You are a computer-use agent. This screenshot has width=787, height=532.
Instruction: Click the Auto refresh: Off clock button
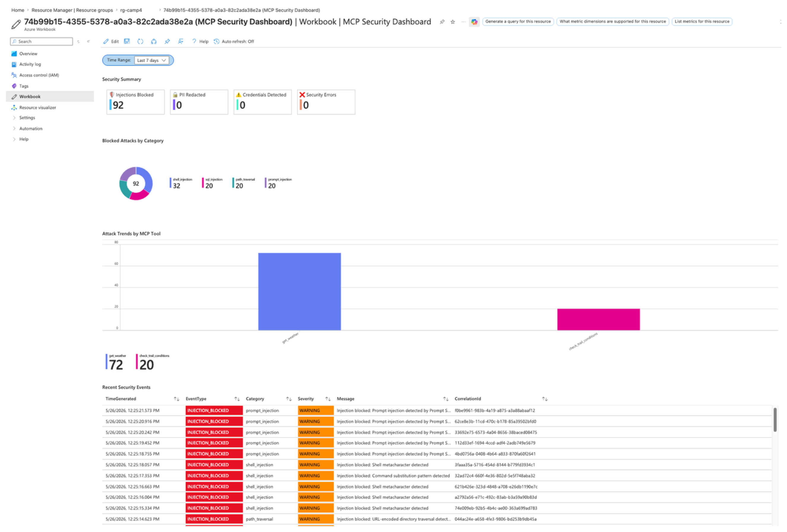click(234, 41)
